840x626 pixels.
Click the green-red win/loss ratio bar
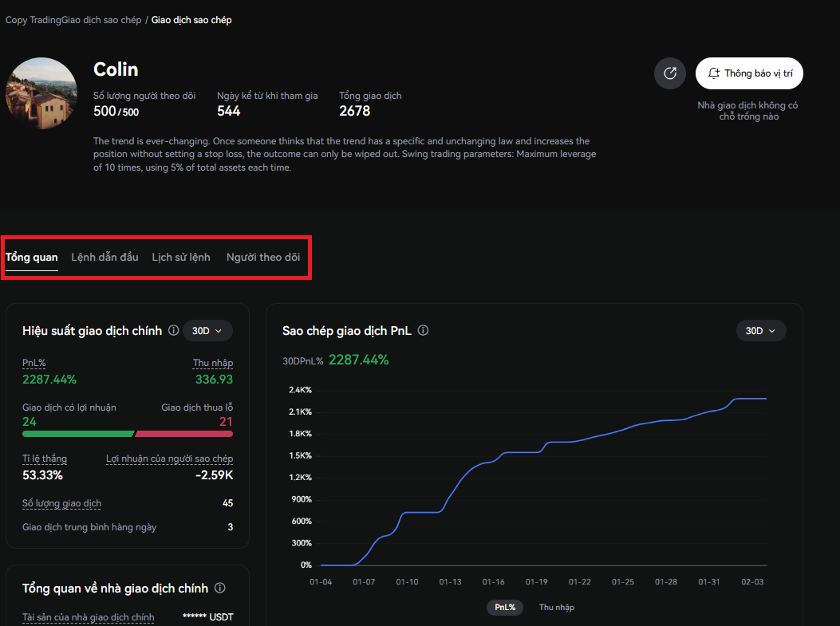(x=128, y=434)
